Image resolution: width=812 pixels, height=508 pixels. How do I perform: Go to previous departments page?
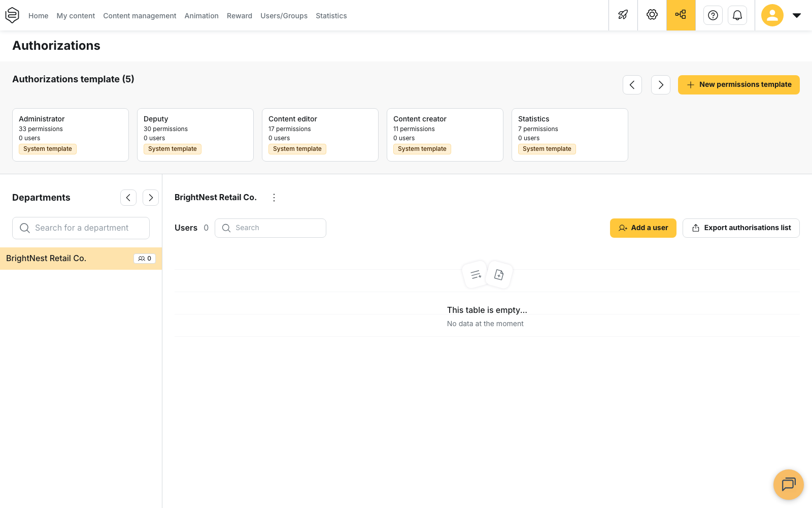[x=128, y=198]
